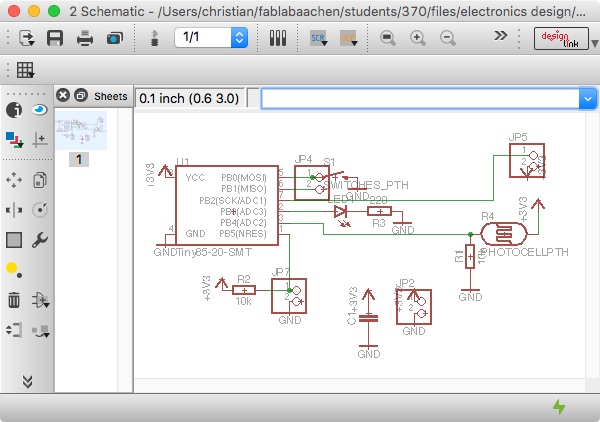Print the schematic

pos(85,38)
